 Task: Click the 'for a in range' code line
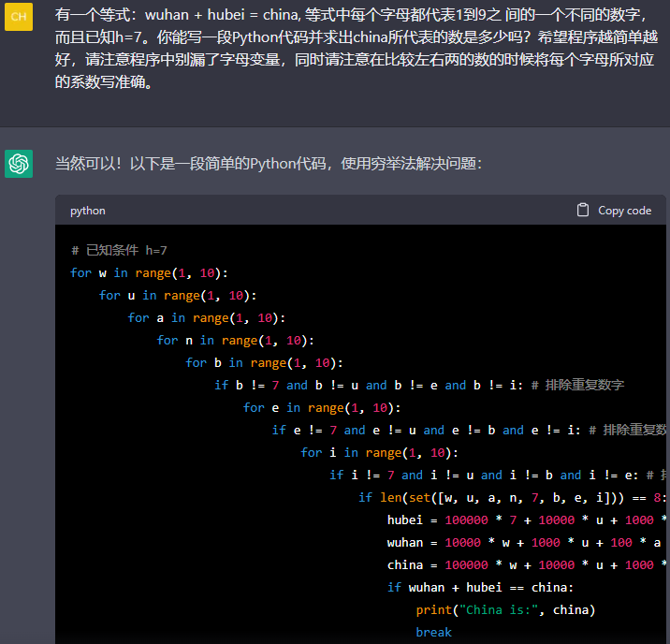(x=207, y=317)
